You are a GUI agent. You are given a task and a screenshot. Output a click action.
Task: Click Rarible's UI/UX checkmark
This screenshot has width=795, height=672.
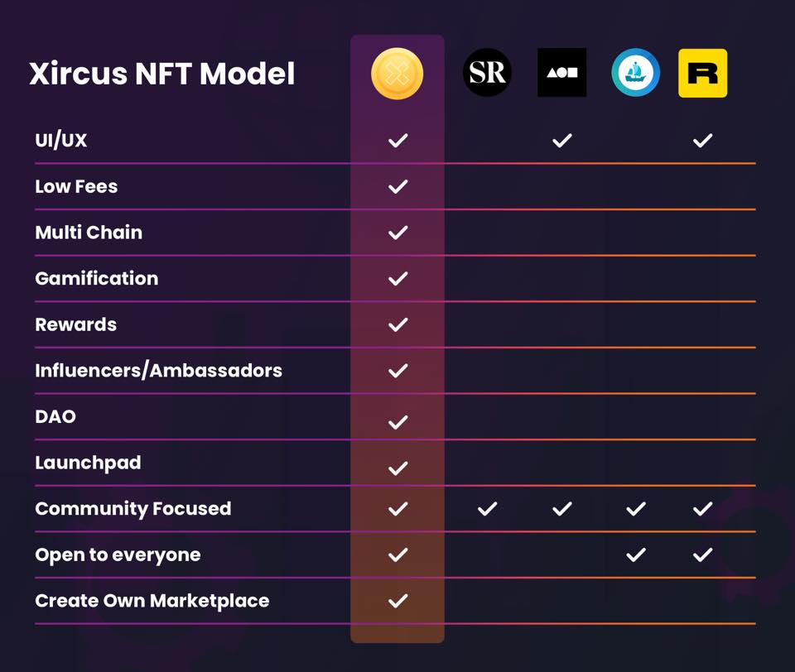(x=702, y=141)
